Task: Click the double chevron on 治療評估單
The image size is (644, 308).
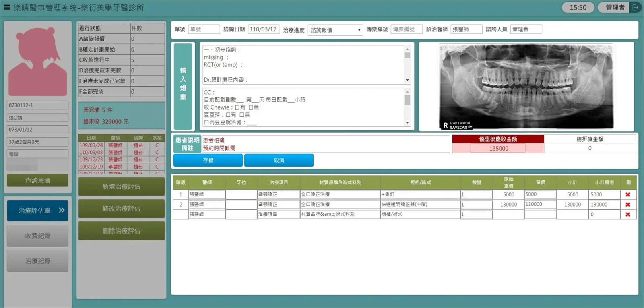Action: coord(62,210)
